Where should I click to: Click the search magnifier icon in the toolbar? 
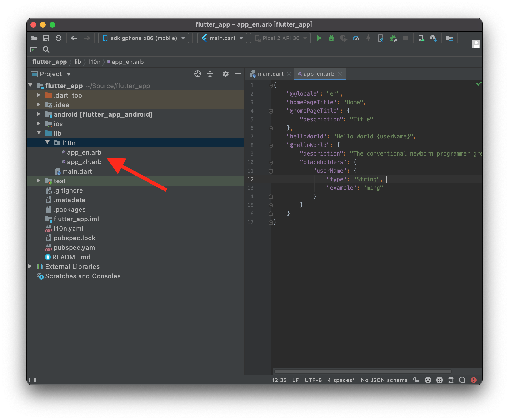tap(46, 50)
